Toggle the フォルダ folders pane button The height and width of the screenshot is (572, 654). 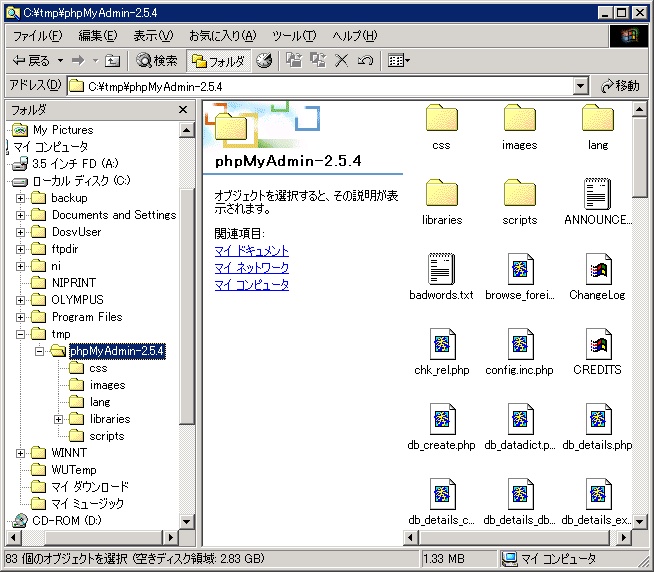tap(218, 61)
